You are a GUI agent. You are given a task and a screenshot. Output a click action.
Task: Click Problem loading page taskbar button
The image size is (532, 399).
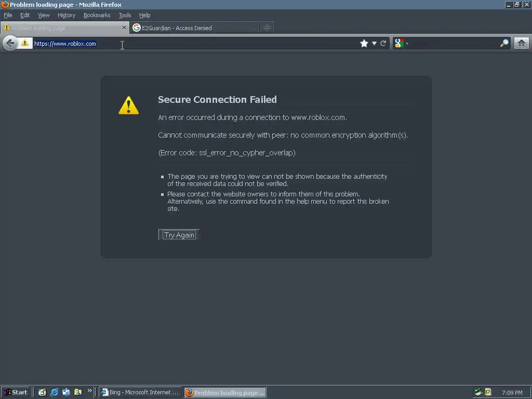(x=225, y=392)
